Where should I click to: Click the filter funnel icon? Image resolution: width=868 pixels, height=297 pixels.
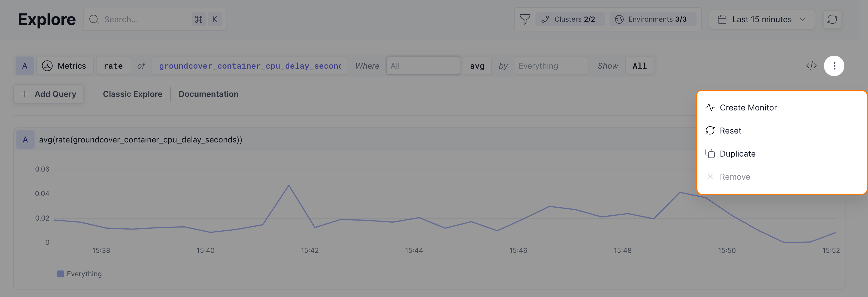click(525, 20)
